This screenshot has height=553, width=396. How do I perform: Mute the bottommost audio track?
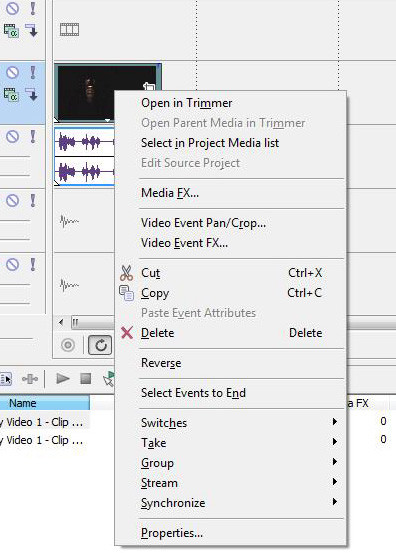[13, 265]
